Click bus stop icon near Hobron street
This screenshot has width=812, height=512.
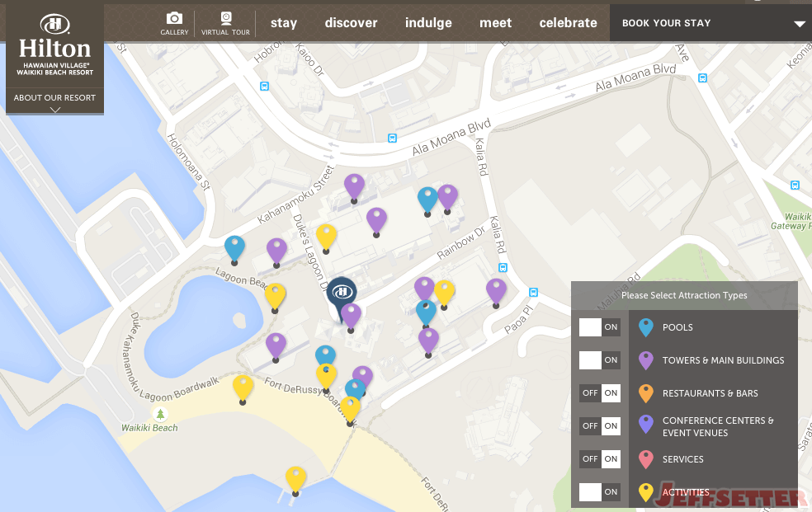(264, 87)
